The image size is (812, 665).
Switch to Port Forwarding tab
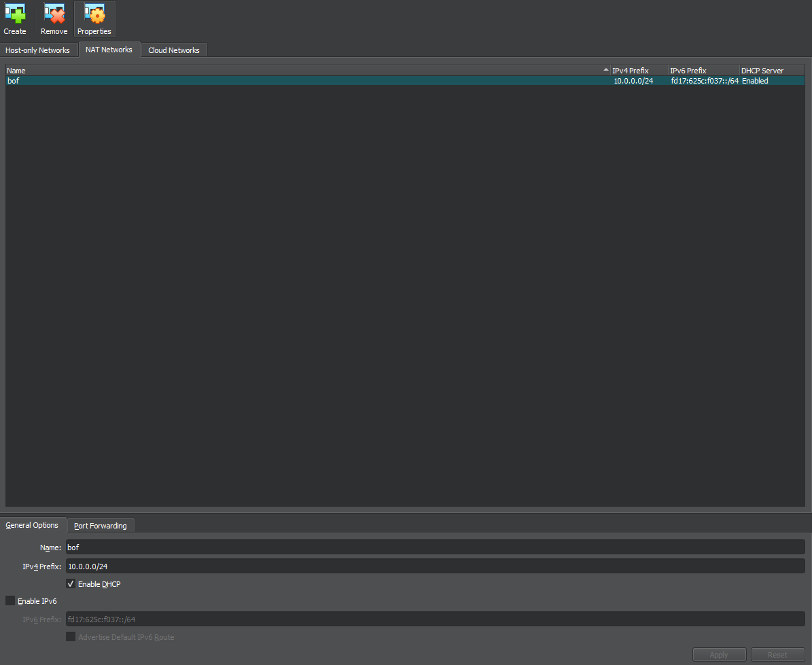coord(101,526)
